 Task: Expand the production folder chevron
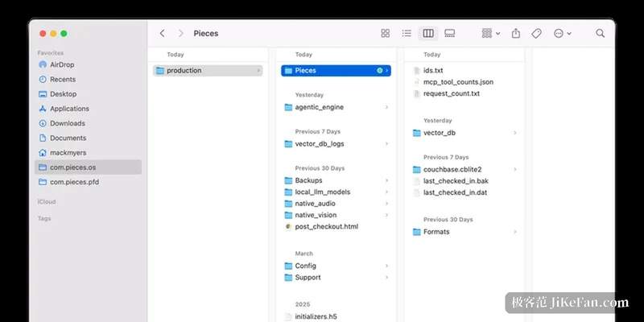pyautogui.click(x=258, y=71)
